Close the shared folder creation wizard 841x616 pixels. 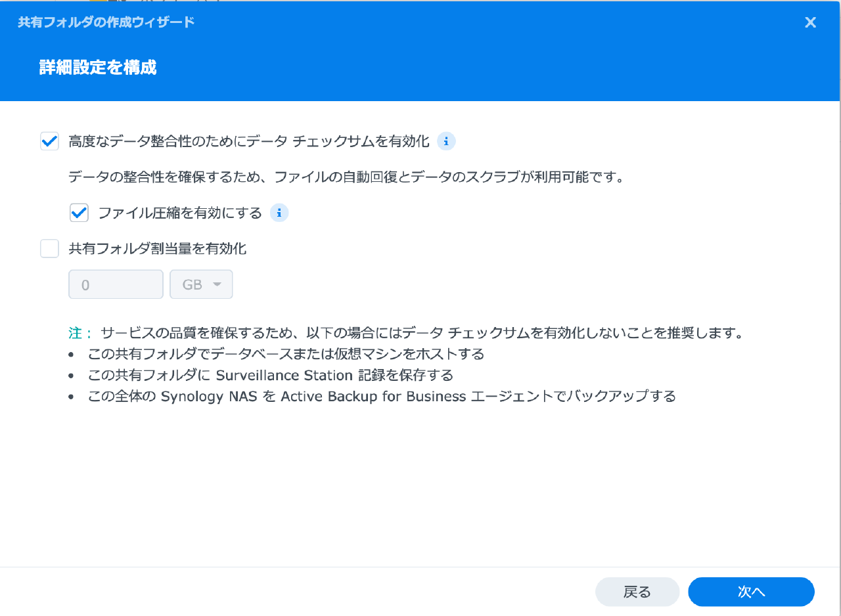[x=810, y=22]
